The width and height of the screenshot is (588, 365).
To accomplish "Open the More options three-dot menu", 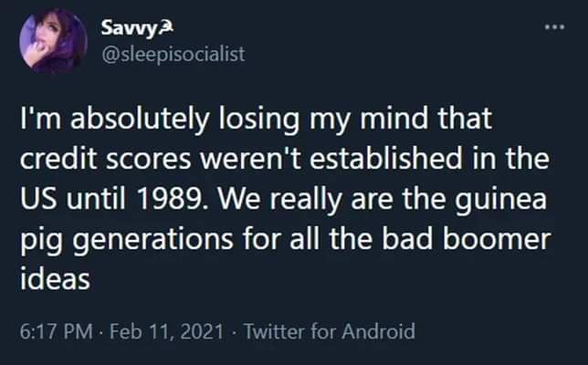I will click(555, 28).
